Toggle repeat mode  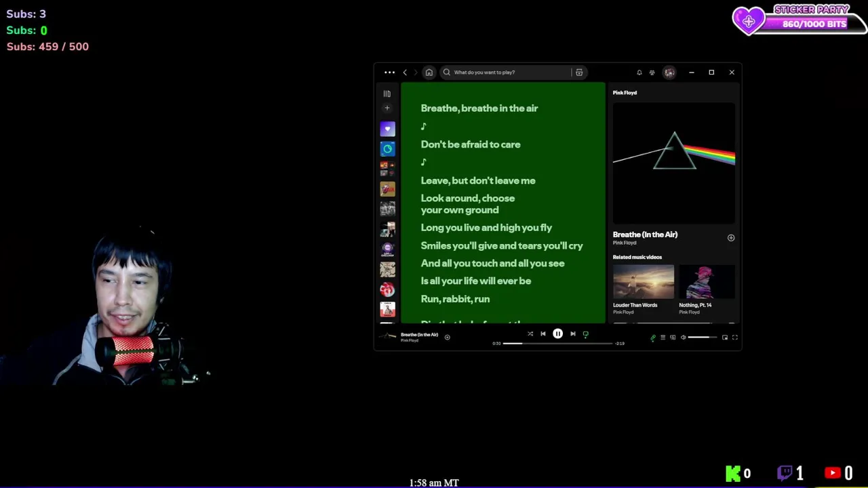click(585, 333)
